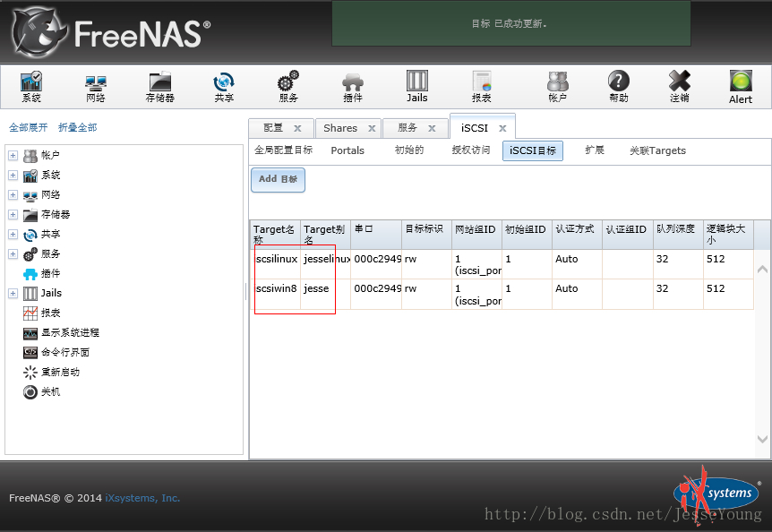Expand the 帐户 tree node
This screenshot has height=532, width=772.
click(x=13, y=156)
